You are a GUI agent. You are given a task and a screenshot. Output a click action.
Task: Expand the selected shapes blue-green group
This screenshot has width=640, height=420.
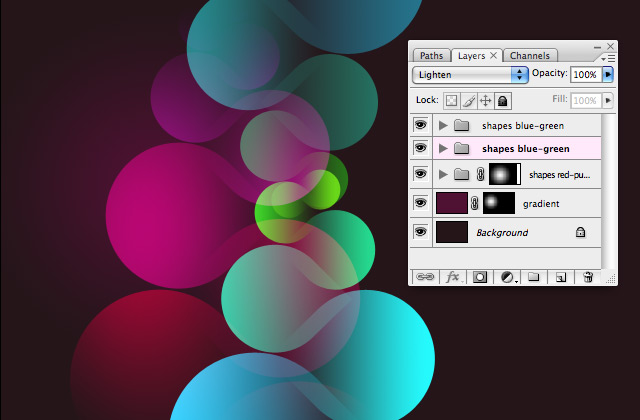tap(443, 149)
